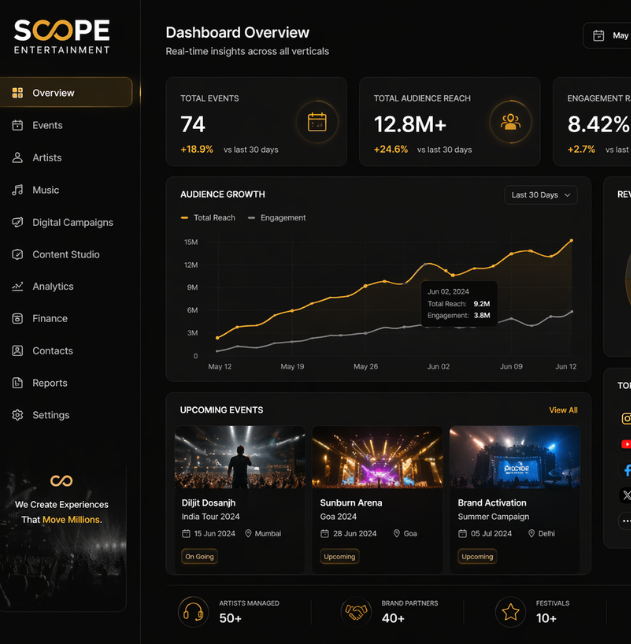Click the Analytics chart icon

[x=17, y=286]
